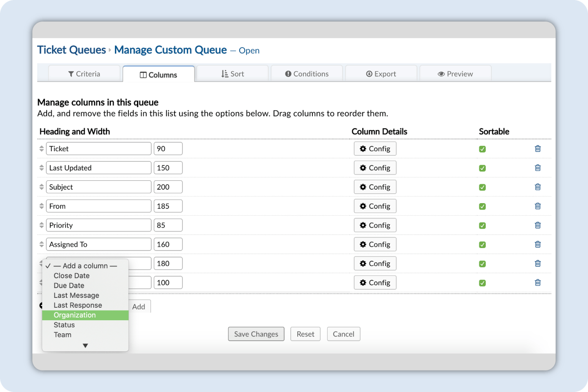Grab the drag handle of Assigned To row
Image resolution: width=588 pixels, height=392 pixels.
41,244
